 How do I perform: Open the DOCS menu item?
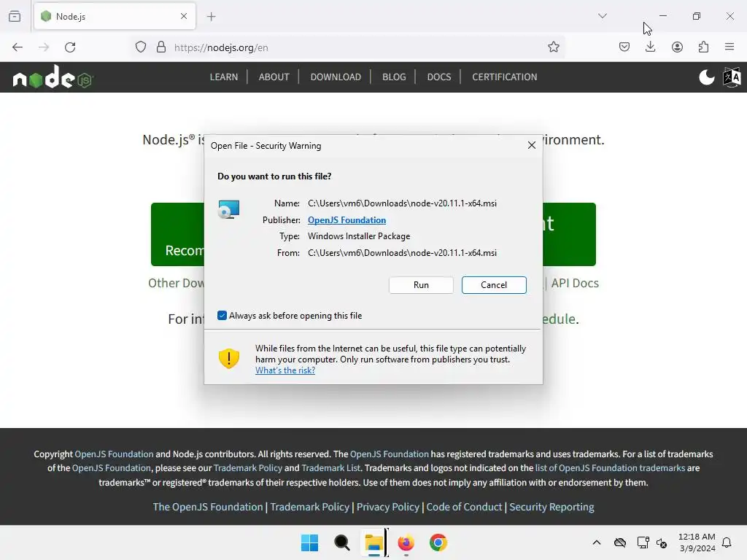[x=438, y=77]
